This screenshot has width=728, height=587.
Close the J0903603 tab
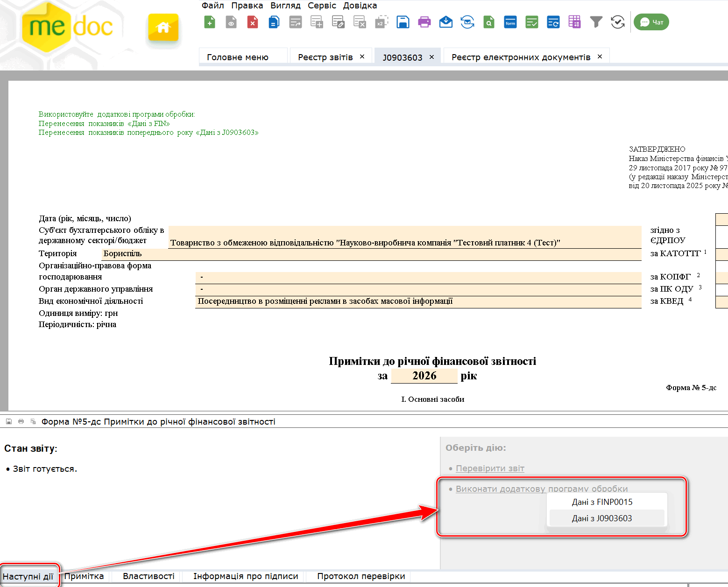tap(431, 57)
